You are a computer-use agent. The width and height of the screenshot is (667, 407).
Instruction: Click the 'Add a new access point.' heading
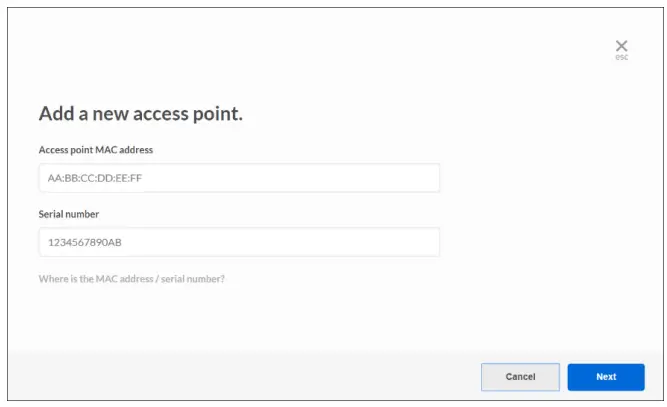(x=141, y=114)
